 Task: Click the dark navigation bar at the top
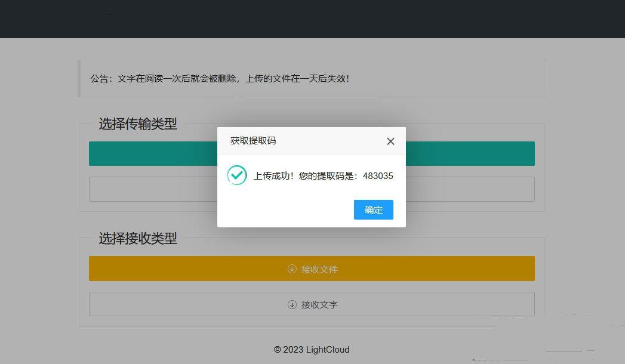coord(312,18)
